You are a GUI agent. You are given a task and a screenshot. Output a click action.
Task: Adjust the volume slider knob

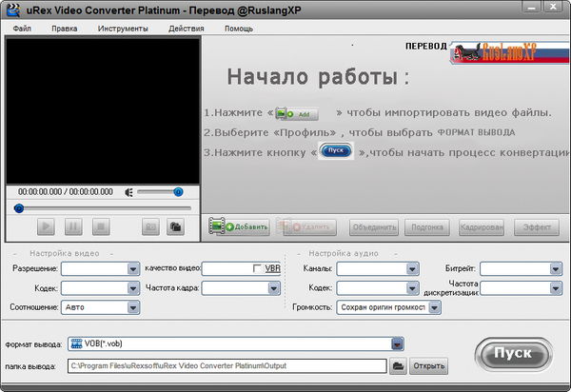pyautogui.click(x=178, y=192)
